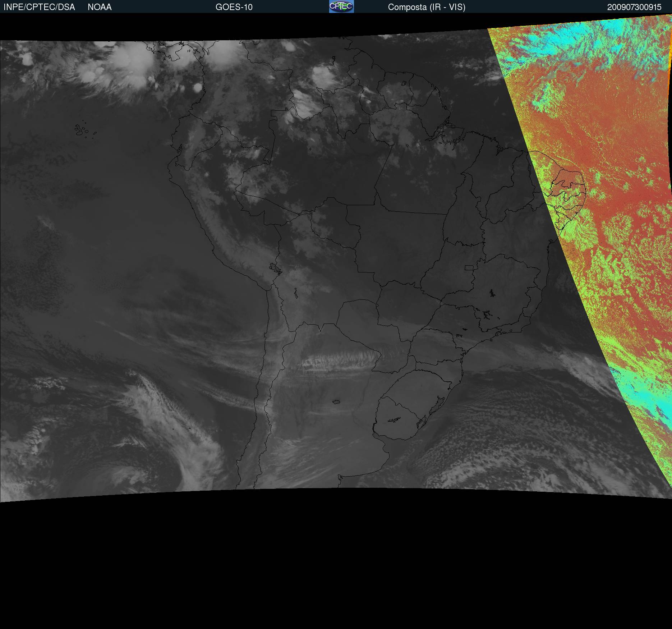Viewport: 672px width, 629px height.
Task: Click the Composta (IR - VIS) label
Action: (427, 7)
